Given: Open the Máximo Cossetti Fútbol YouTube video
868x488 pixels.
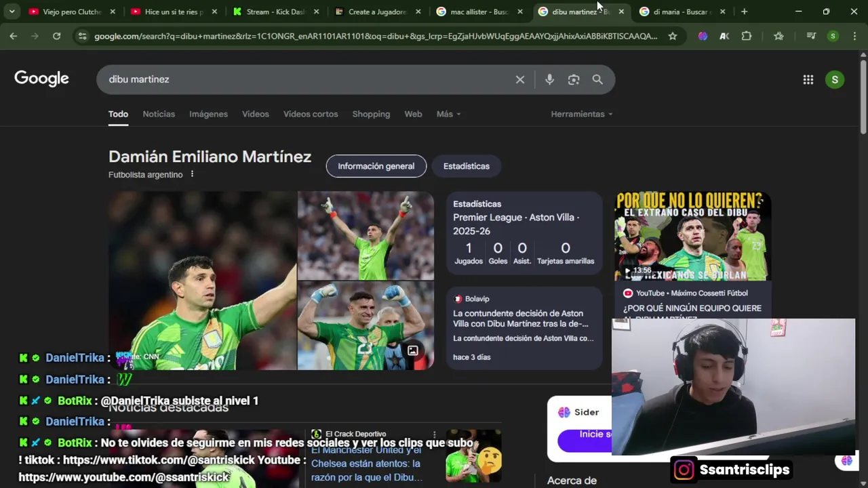Looking at the screenshot, I should (692, 308).
